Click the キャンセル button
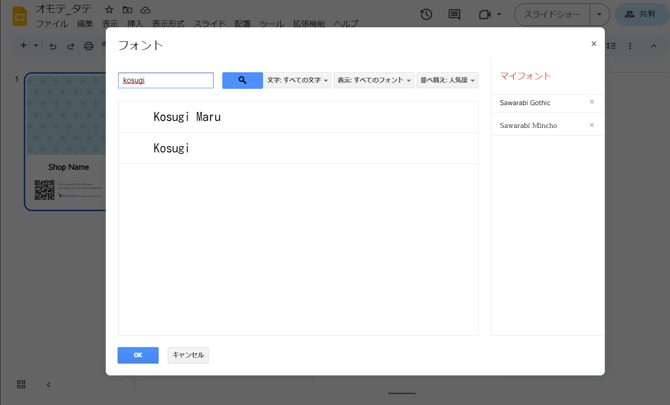Image resolution: width=670 pixels, height=405 pixels. 188,355
